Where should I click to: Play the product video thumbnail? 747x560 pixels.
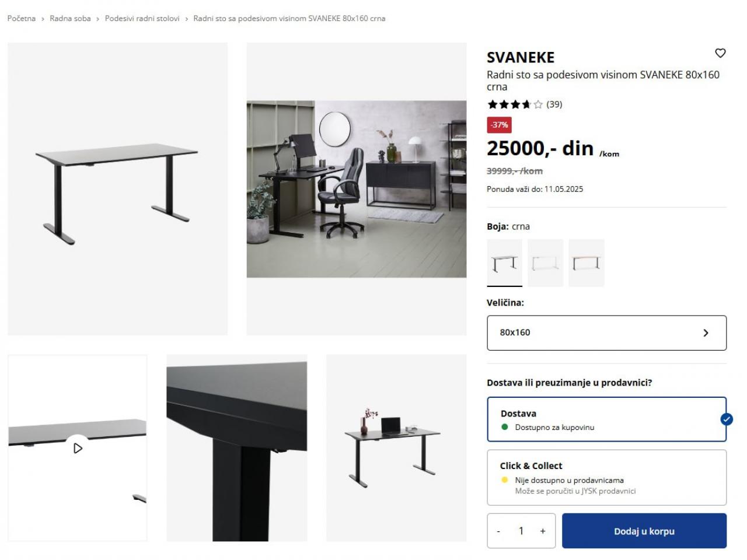pyautogui.click(x=78, y=448)
